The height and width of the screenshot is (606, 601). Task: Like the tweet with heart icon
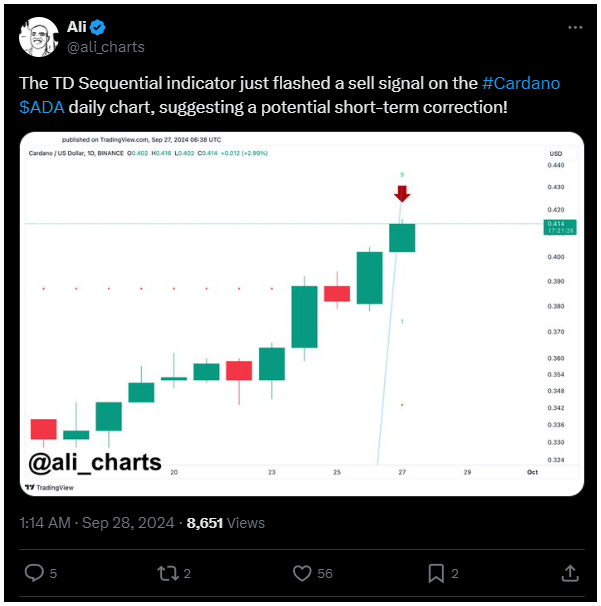click(303, 573)
